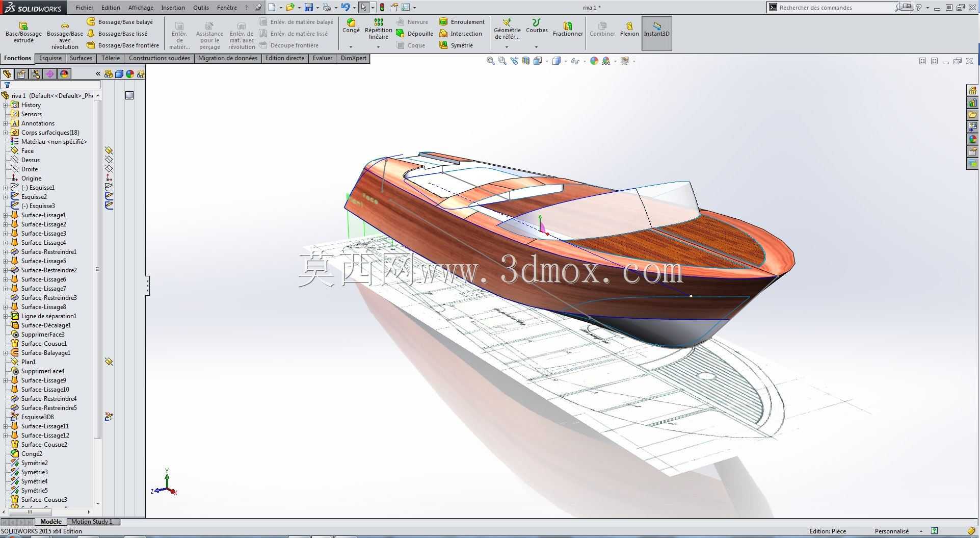The image size is (980, 538).
Task: Select Bossage/Base avec révolution tool
Action: (65, 35)
